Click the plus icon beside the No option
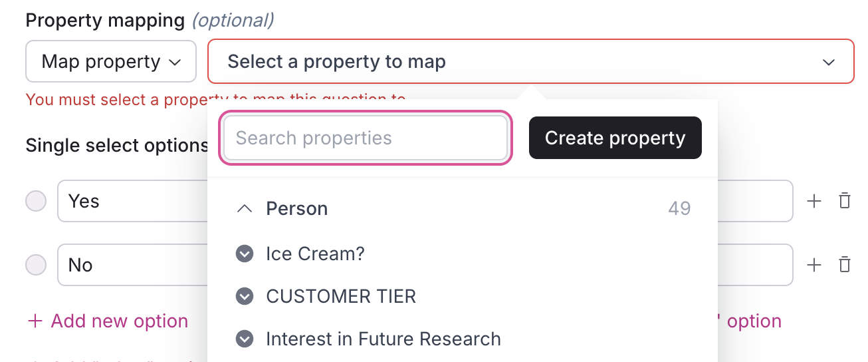 coord(814,265)
